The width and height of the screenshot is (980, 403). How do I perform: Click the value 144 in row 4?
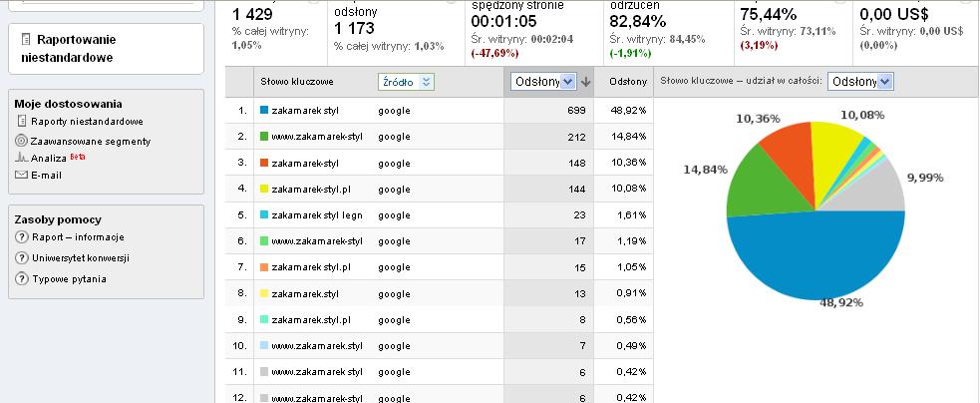tap(577, 189)
